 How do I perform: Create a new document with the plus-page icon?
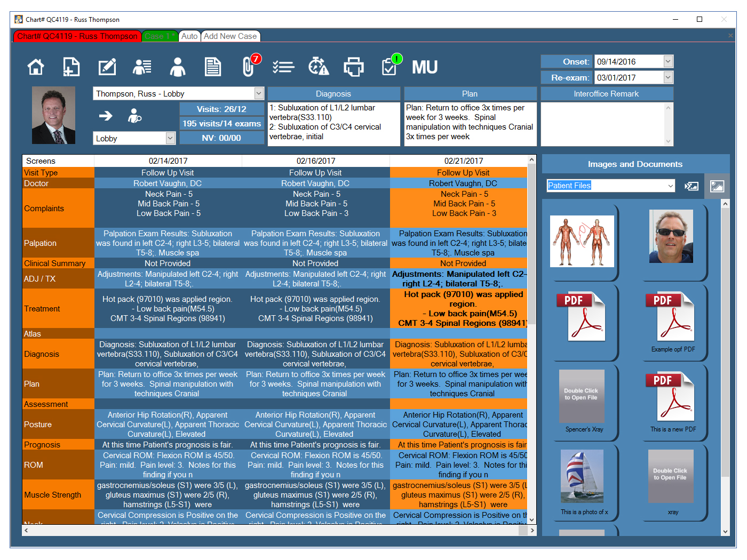[x=71, y=67]
